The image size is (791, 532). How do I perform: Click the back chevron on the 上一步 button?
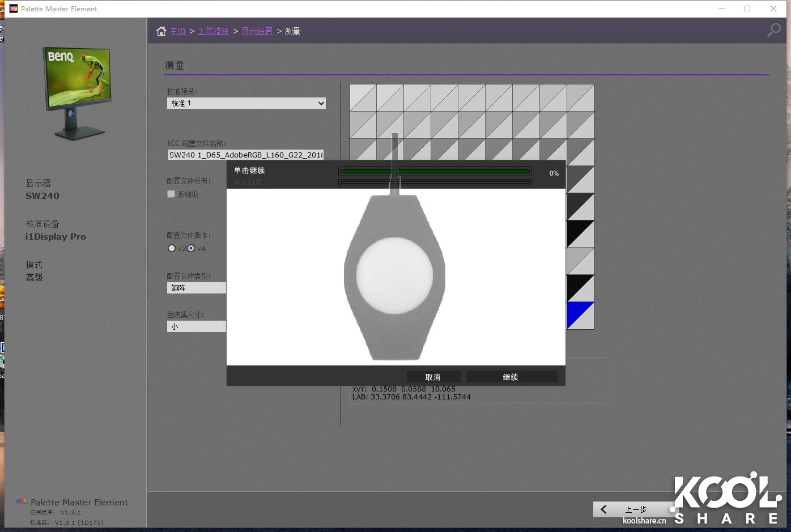603,509
